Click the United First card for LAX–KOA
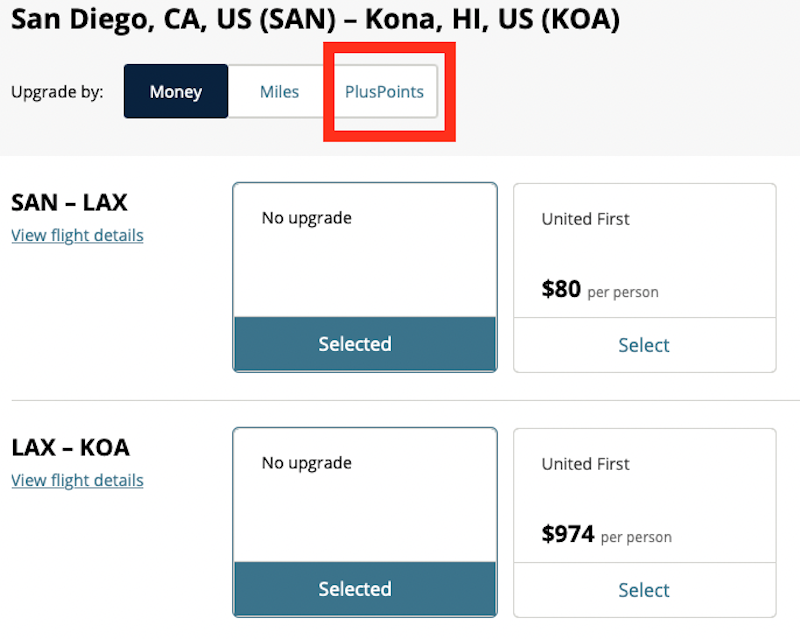 tap(644, 495)
